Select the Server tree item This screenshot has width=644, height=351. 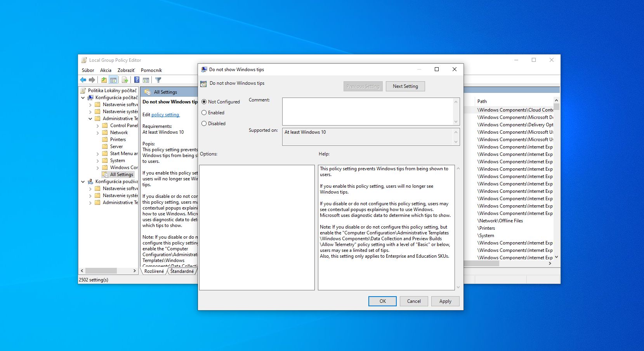click(116, 147)
